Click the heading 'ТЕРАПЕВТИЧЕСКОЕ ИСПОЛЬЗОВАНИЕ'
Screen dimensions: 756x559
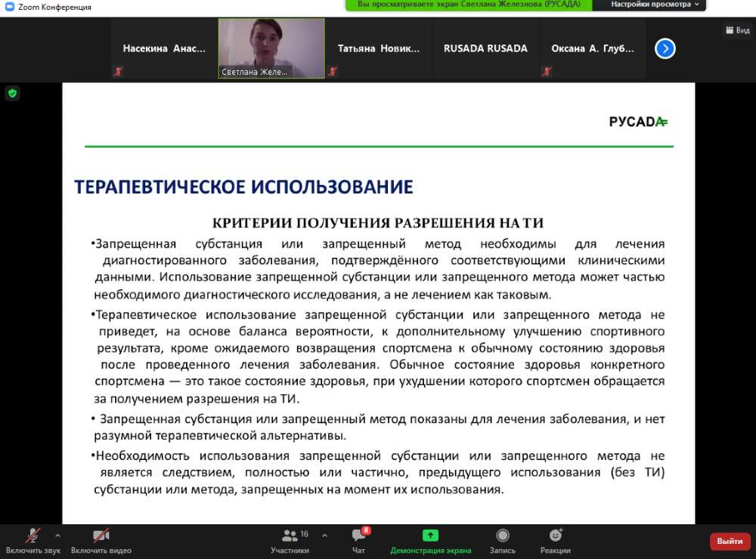[x=243, y=187]
